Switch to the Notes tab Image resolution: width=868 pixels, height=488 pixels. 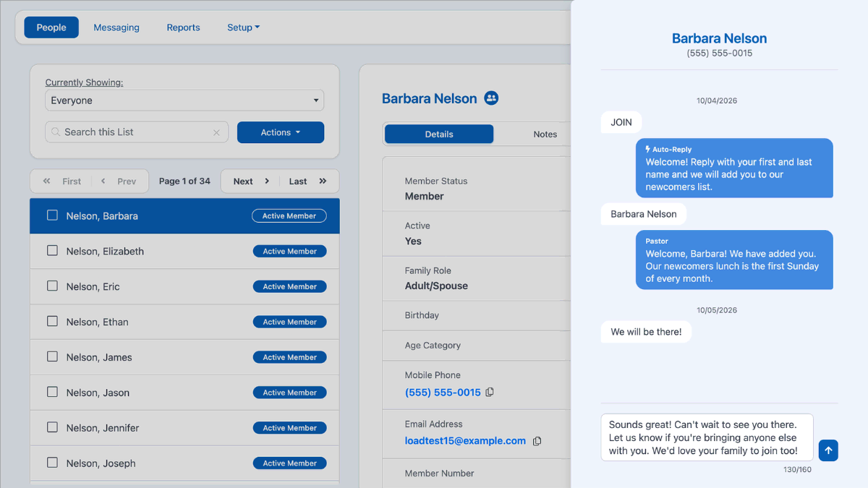pyautogui.click(x=545, y=134)
